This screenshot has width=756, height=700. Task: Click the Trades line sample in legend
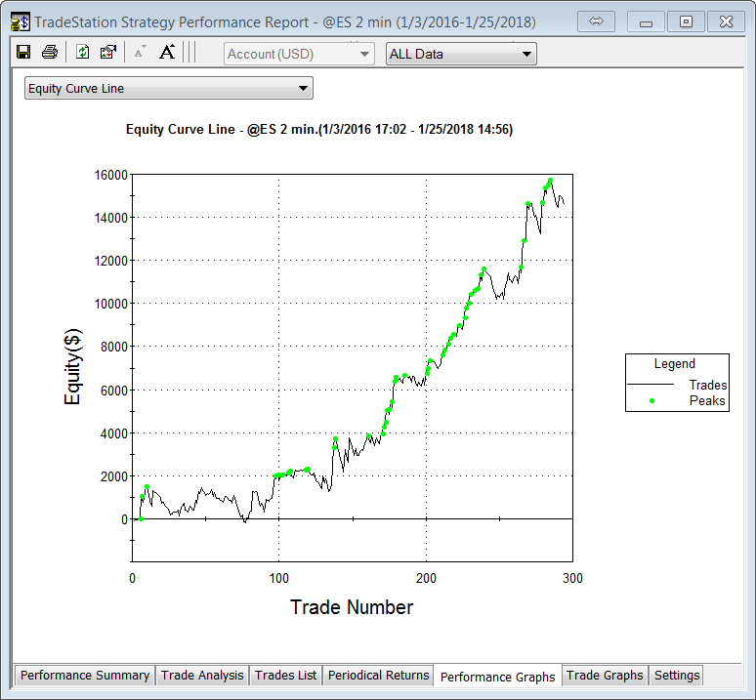pyautogui.click(x=651, y=386)
